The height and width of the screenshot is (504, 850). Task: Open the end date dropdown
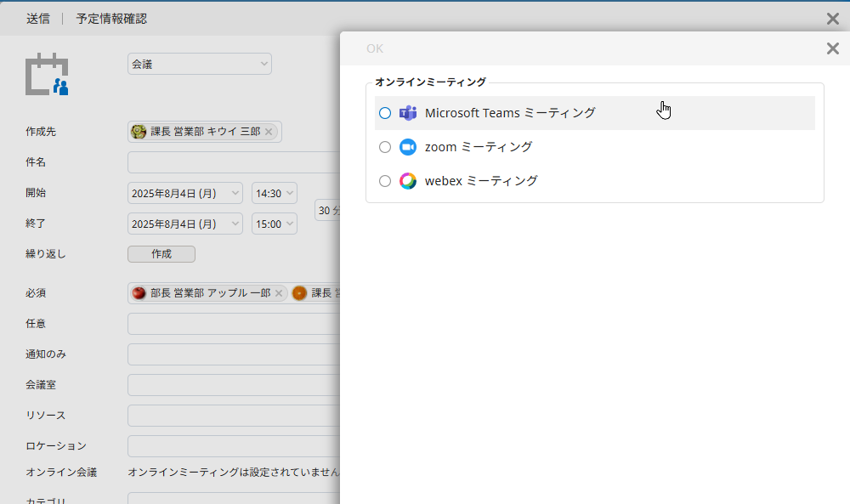pyautogui.click(x=184, y=224)
